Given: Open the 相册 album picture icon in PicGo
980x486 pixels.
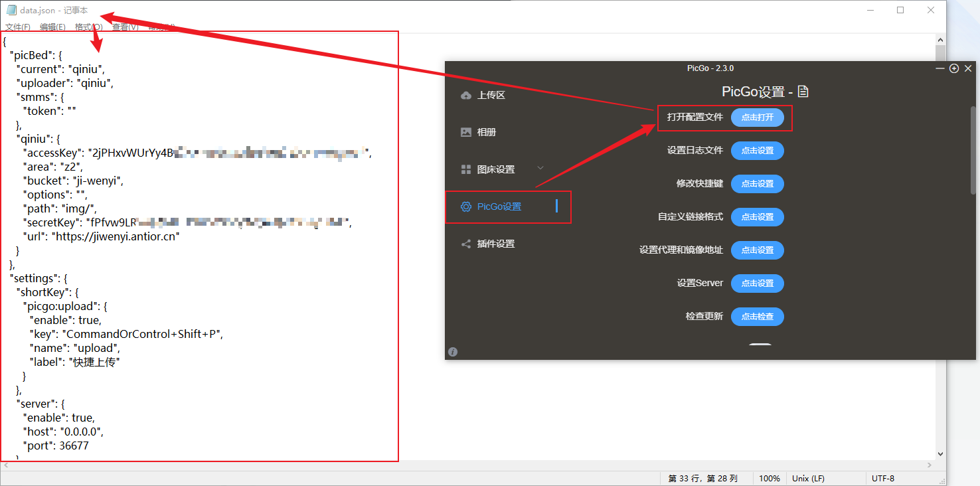Looking at the screenshot, I should (466, 132).
